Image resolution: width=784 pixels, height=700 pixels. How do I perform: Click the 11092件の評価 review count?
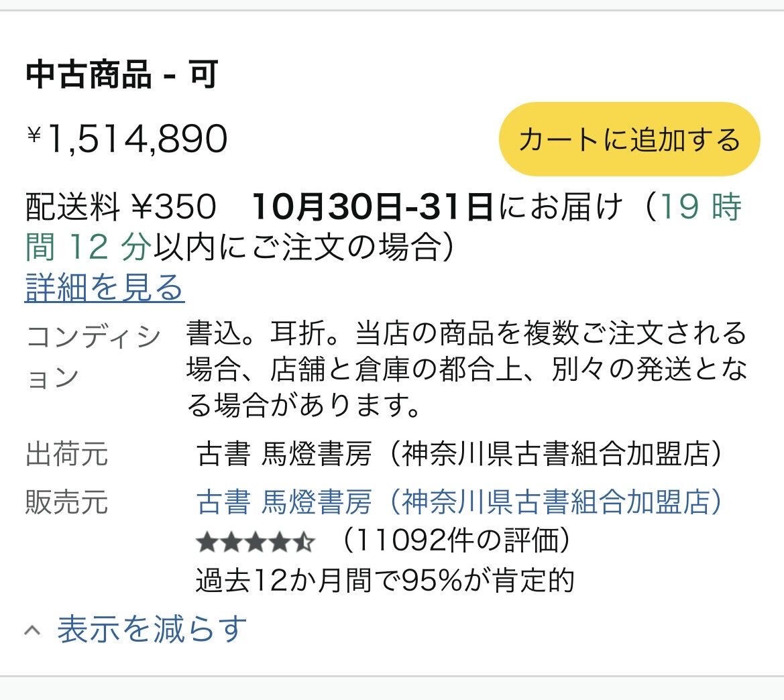(x=456, y=541)
